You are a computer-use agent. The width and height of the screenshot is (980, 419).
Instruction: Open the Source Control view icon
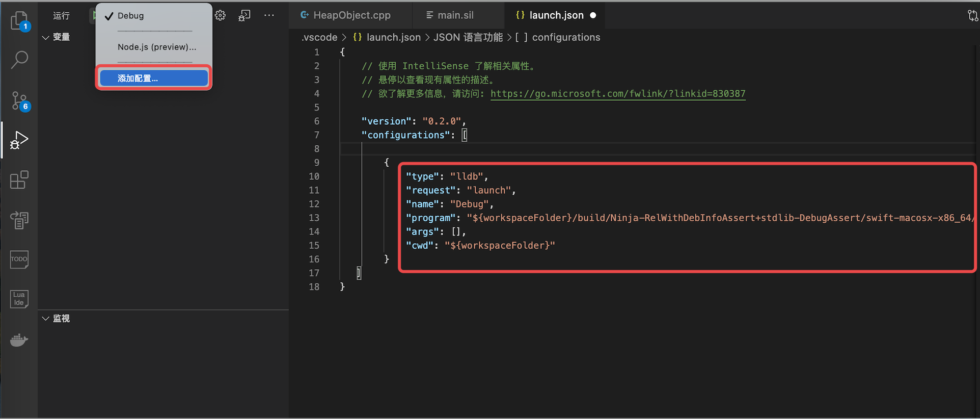click(19, 101)
